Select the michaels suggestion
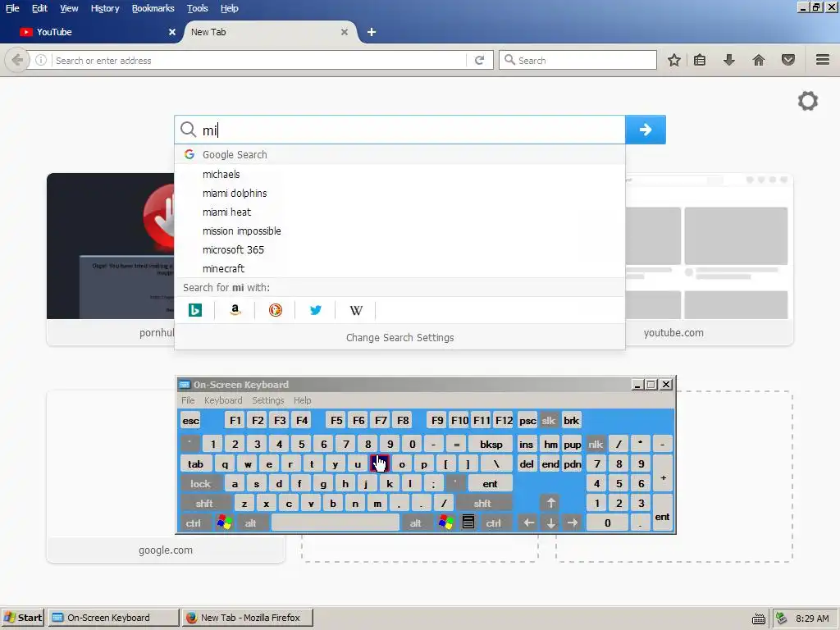Viewport: 840px width, 630px height. point(399,174)
